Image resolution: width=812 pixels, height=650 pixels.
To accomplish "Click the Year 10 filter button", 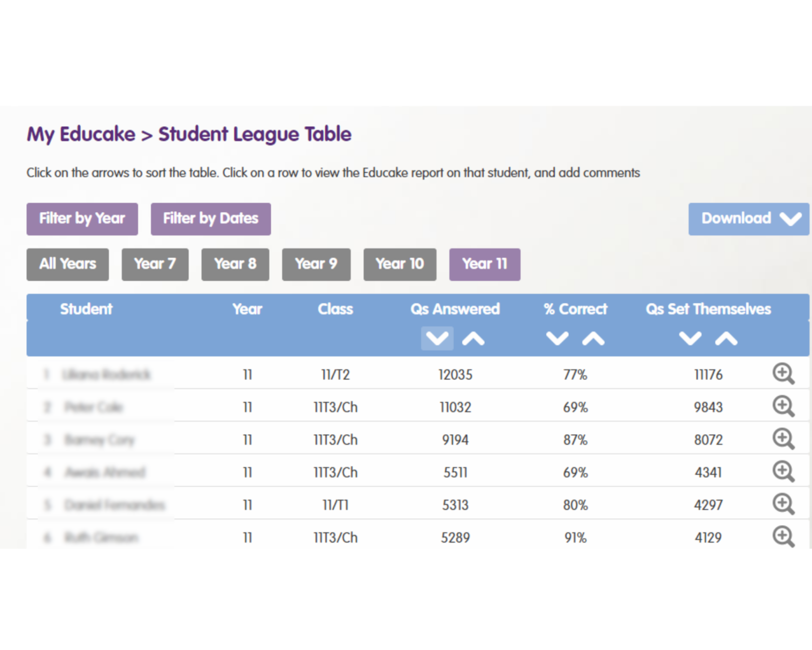I will pos(400,264).
